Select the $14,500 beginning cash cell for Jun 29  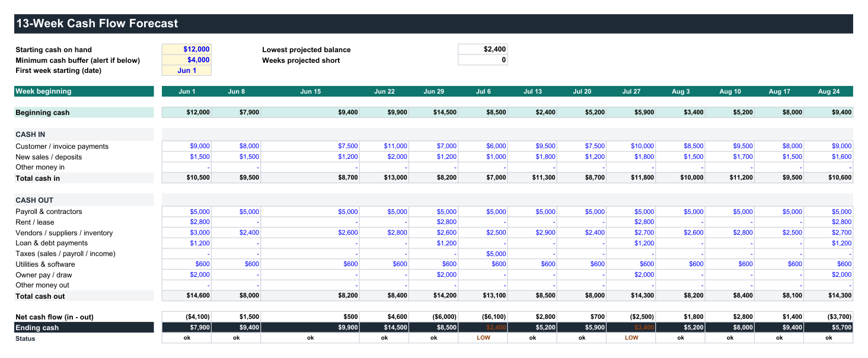pyautogui.click(x=433, y=112)
